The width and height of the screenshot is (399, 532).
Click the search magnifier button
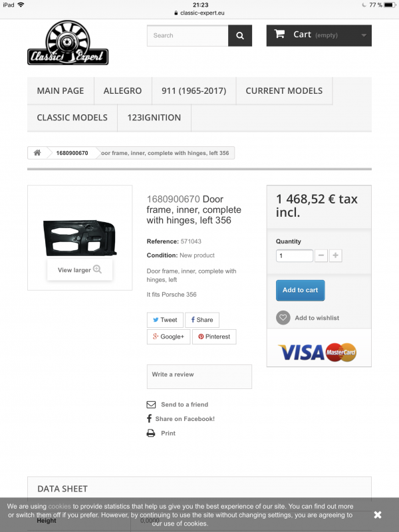[240, 36]
